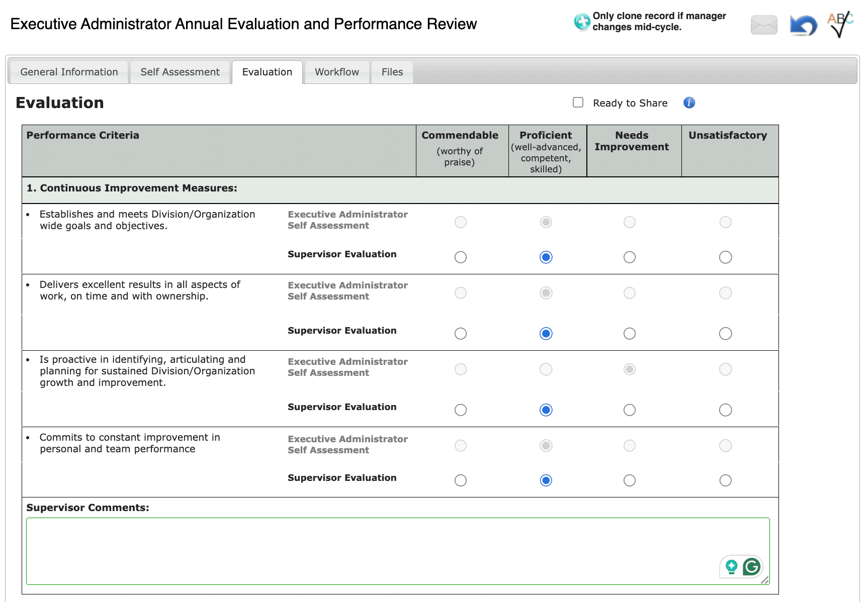Rate 'Is proactive in identifying' supervisor evaluation Commendable

coord(461,410)
